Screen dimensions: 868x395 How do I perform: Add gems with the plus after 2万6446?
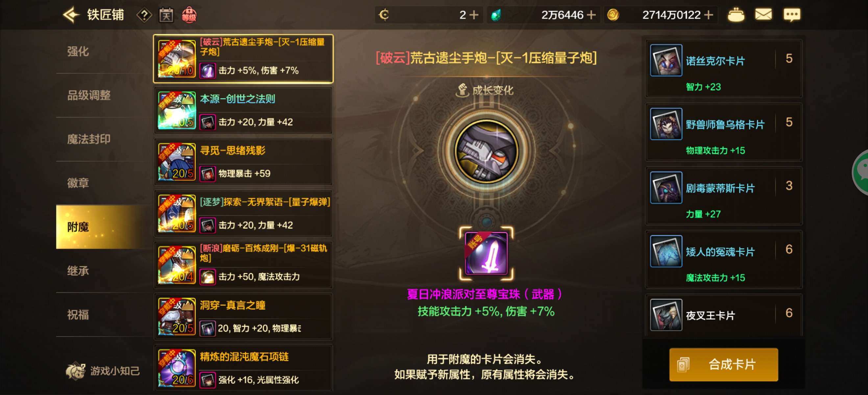(x=591, y=15)
